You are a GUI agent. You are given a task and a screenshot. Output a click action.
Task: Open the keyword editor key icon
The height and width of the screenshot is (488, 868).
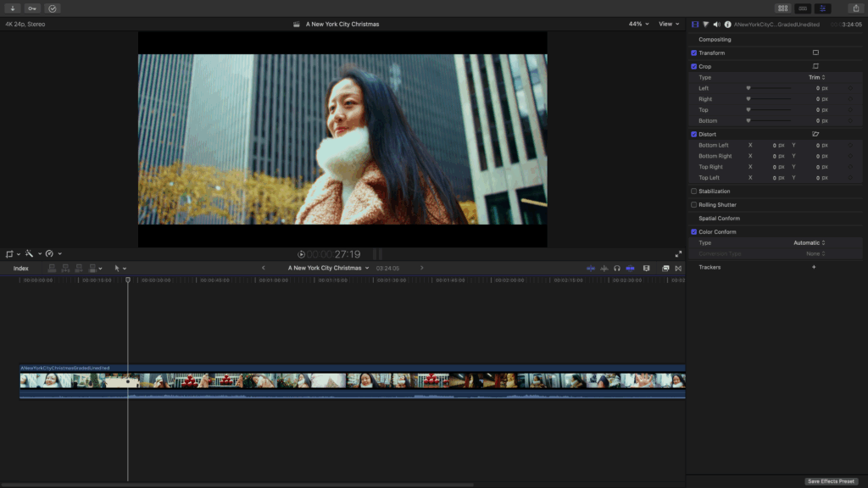click(x=32, y=8)
